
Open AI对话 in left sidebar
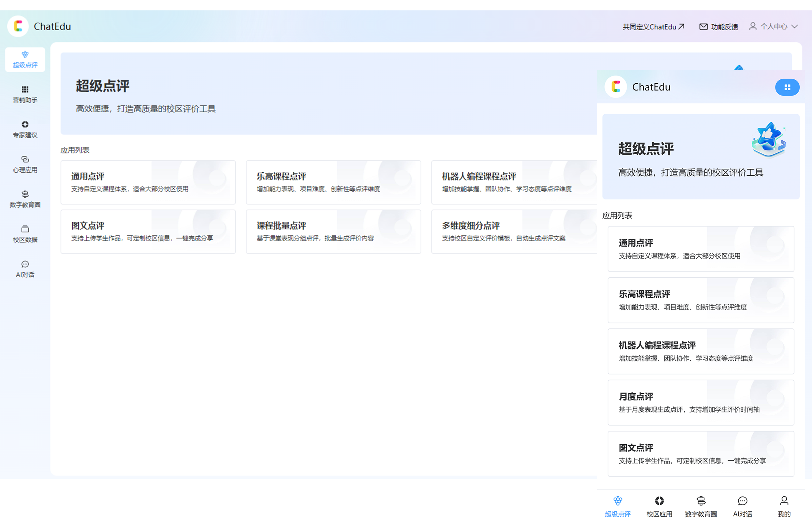25,269
